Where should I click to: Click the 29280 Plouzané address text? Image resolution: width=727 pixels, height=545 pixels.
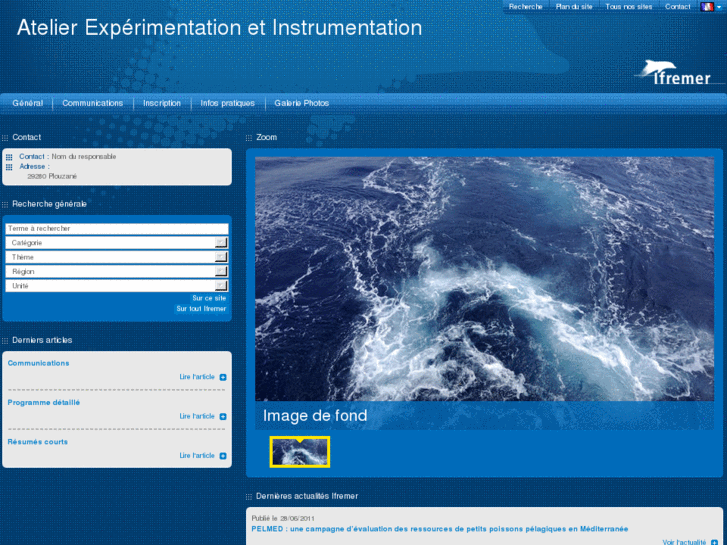pos(52,177)
